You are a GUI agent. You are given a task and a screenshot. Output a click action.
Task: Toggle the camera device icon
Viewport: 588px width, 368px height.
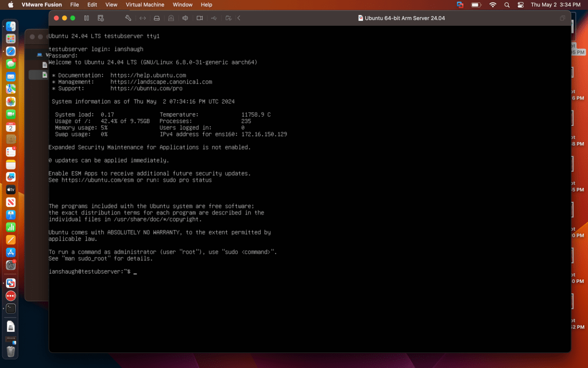(x=200, y=18)
